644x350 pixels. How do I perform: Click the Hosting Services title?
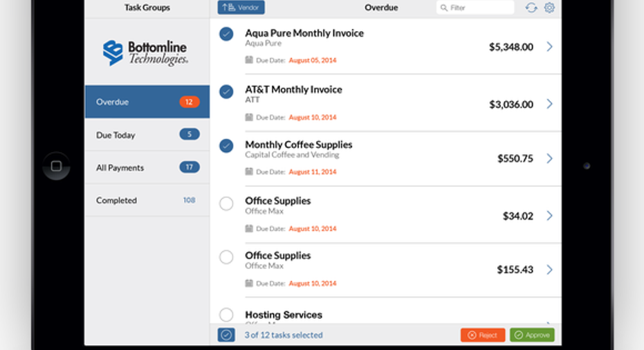tap(284, 315)
